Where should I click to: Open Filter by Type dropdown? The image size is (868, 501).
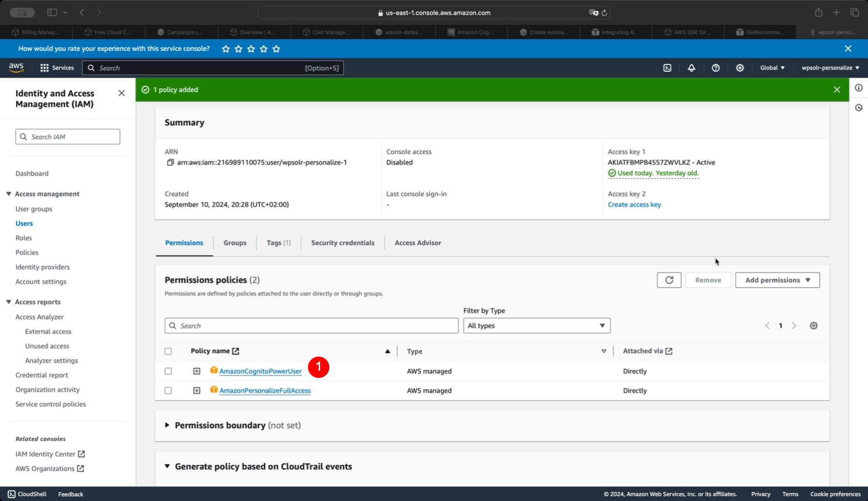(537, 326)
